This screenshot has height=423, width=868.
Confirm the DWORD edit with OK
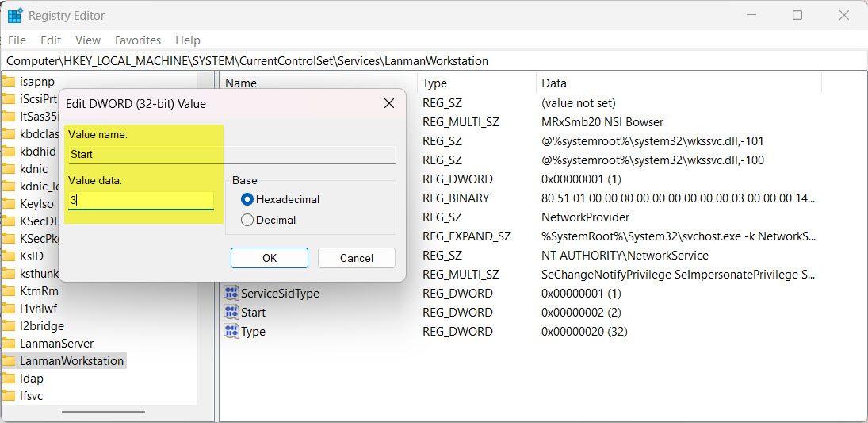tap(270, 258)
